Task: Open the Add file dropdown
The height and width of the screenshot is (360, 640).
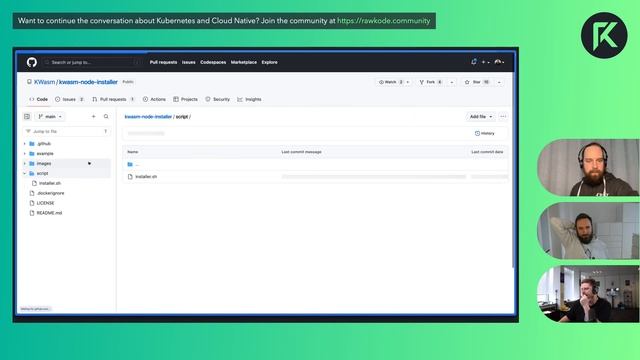Action: point(481,117)
